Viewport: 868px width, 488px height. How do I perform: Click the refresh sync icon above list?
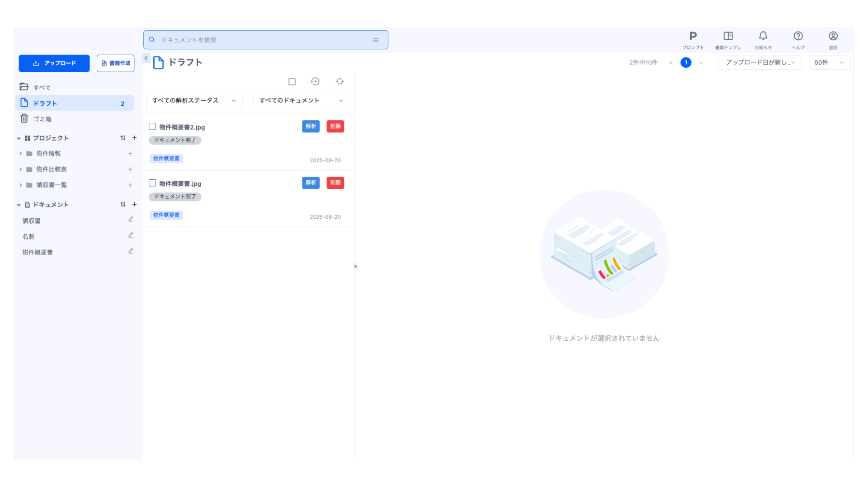(x=340, y=82)
